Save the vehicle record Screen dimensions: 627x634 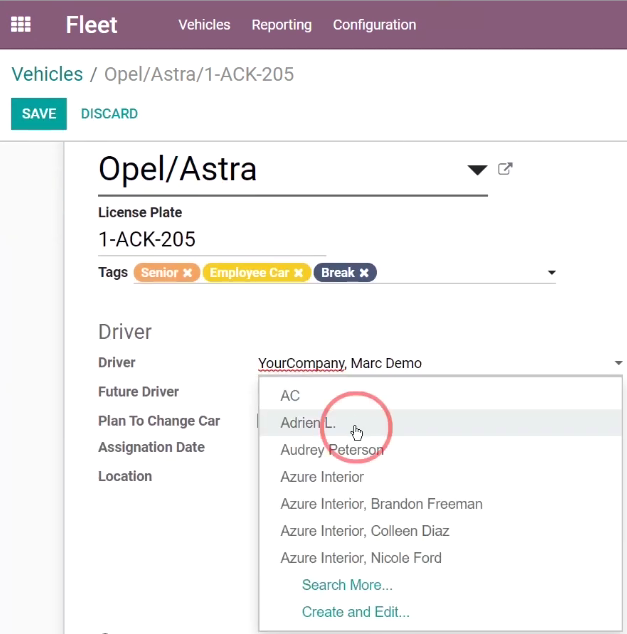pos(39,114)
